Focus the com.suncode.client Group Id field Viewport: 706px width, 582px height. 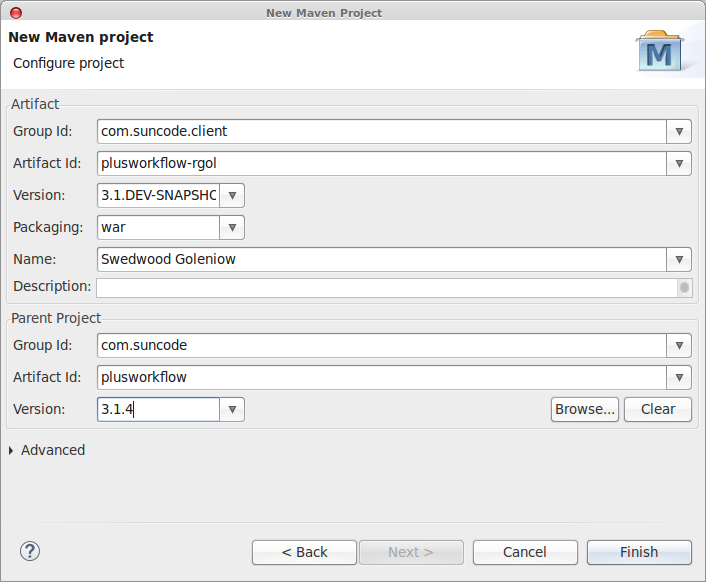tap(382, 131)
